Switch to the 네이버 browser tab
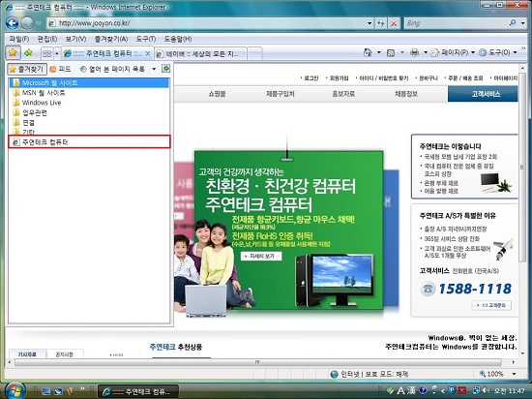 [x=200, y=54]
